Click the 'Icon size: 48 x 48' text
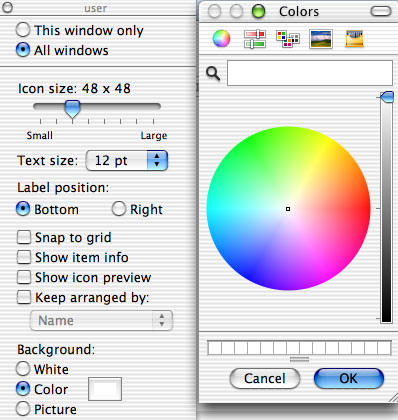 [x=74, y=89]
